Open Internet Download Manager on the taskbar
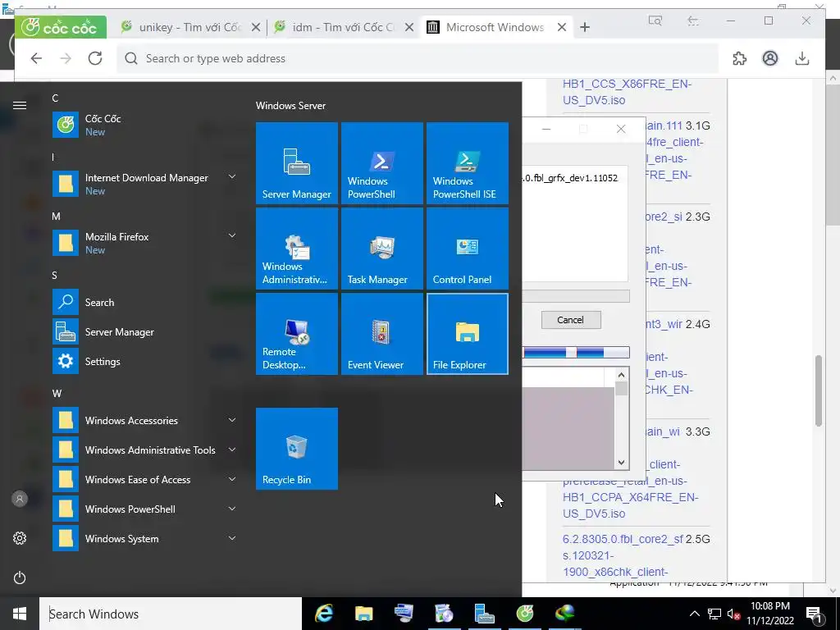The image size is (840, 630). 564,614
